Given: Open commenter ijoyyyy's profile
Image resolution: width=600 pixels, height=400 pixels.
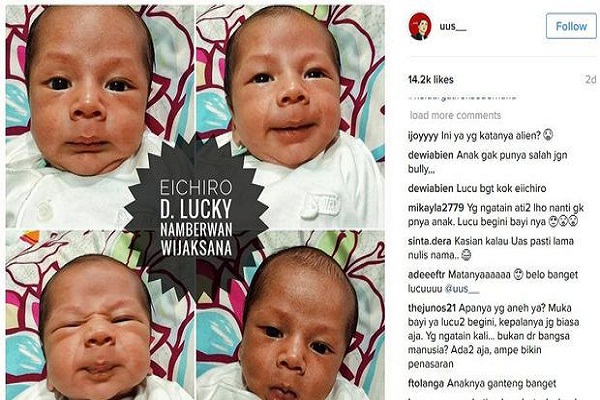Looking at the screenshot, I should coord(423,136).
